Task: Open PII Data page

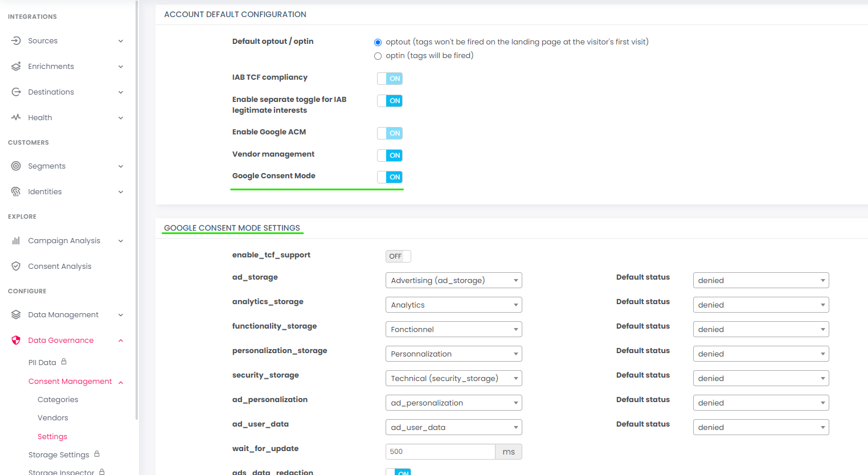Action: pyautogui.click(x=42, y=362)
